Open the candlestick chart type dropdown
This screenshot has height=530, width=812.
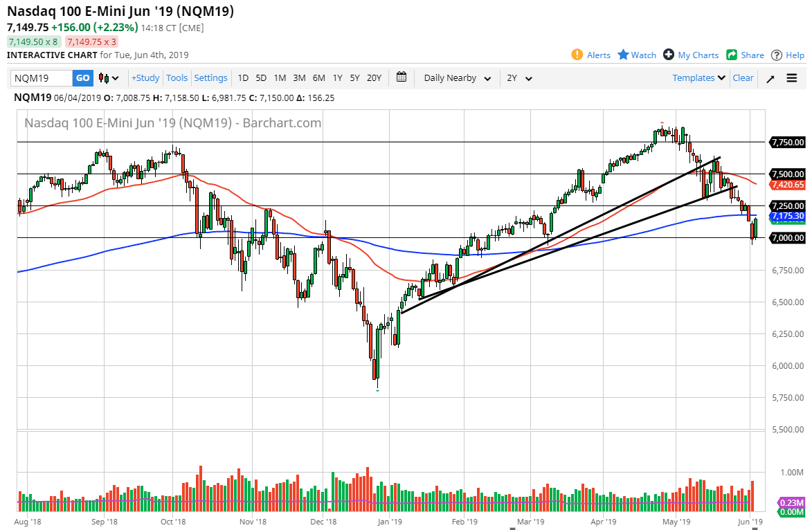tap(109, 78)
